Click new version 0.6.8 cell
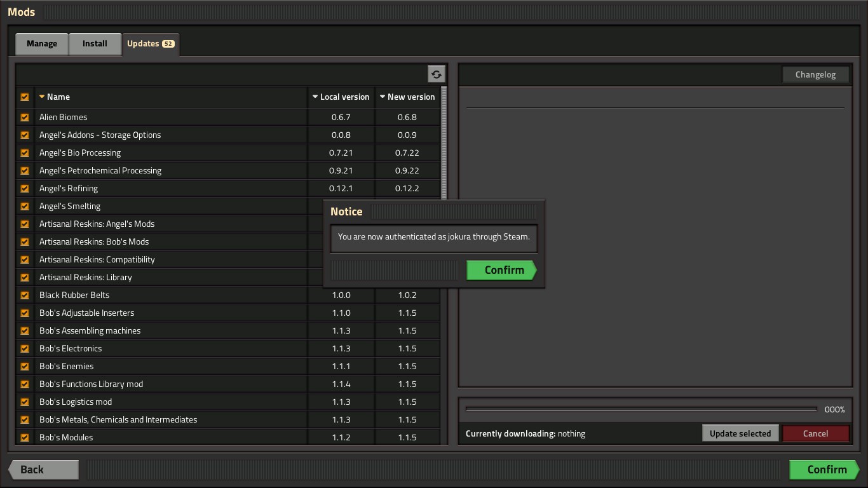Image resolution: width=868 pixels, height=488 pixels. coord(407,118)
